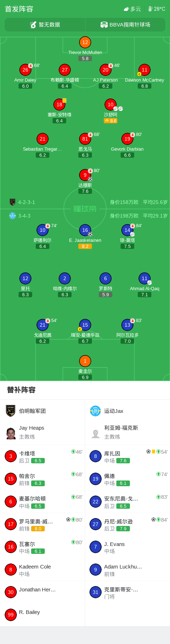Open substitute 库扎因 number 8 row

127,457
